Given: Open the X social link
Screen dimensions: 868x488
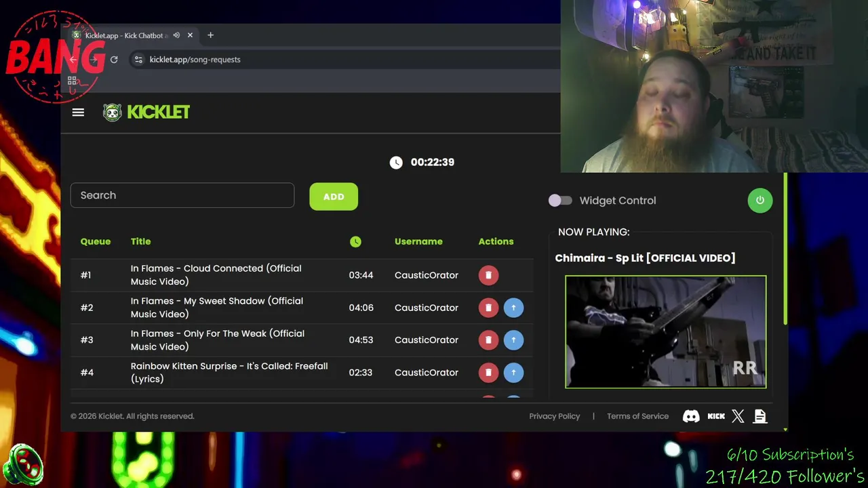Looking at the screenshot, I should point(738,416).
